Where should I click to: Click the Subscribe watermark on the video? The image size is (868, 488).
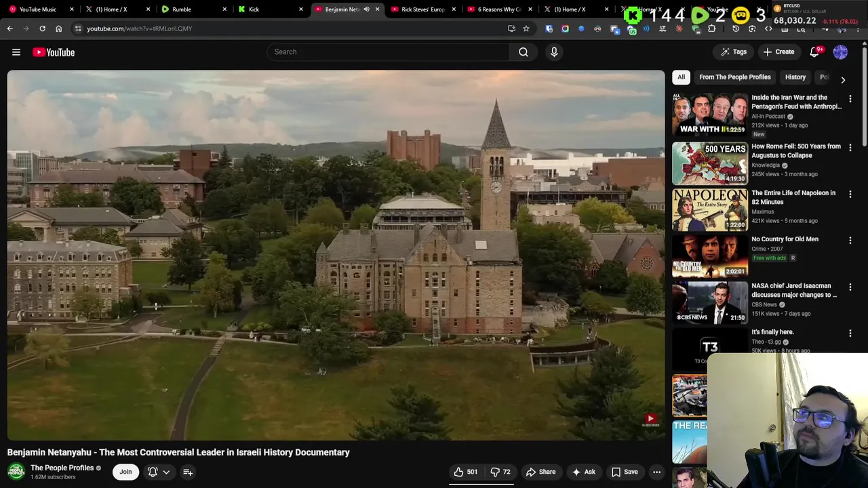[650, 421]
